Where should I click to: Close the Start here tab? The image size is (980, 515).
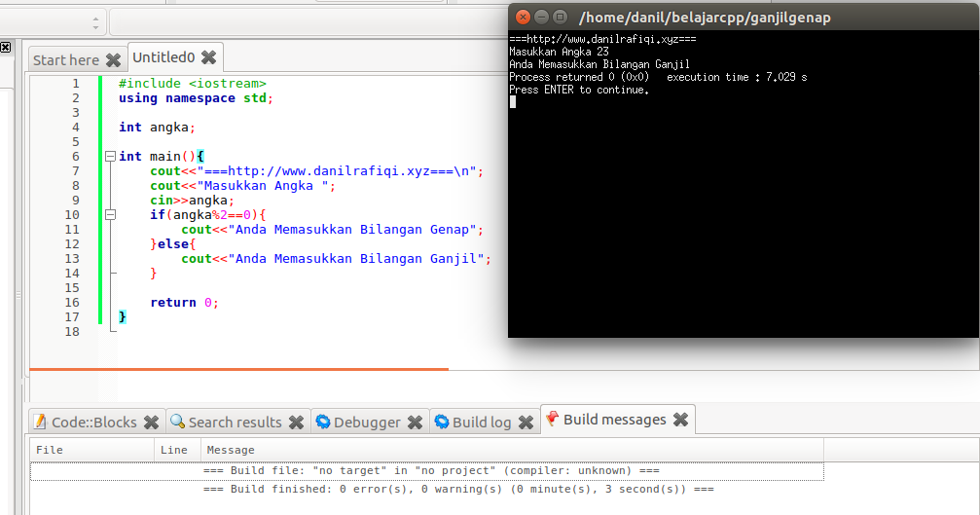coord(113,60)
